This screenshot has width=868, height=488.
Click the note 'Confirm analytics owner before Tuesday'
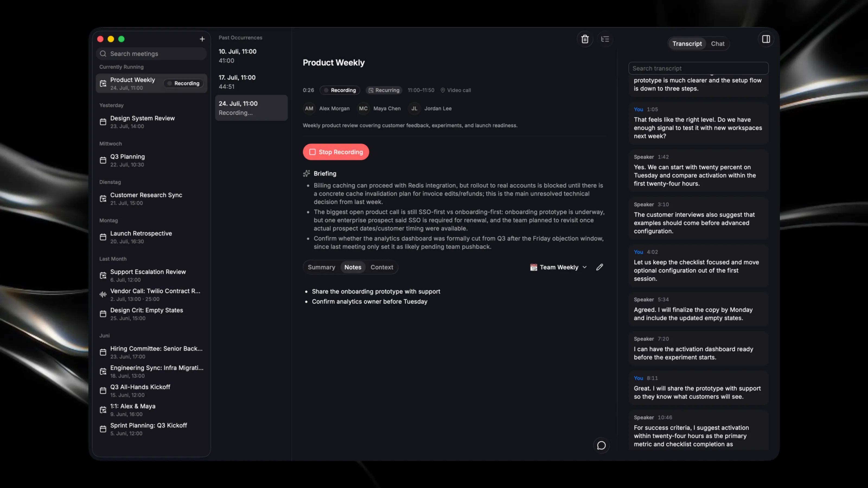[x=370, y=302]
